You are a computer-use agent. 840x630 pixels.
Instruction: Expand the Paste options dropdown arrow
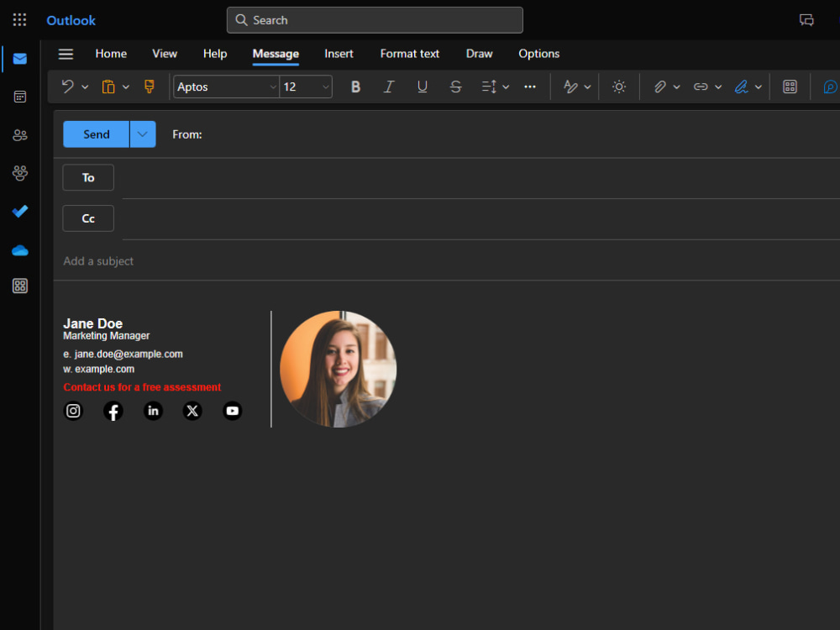[x=126, y=87]
